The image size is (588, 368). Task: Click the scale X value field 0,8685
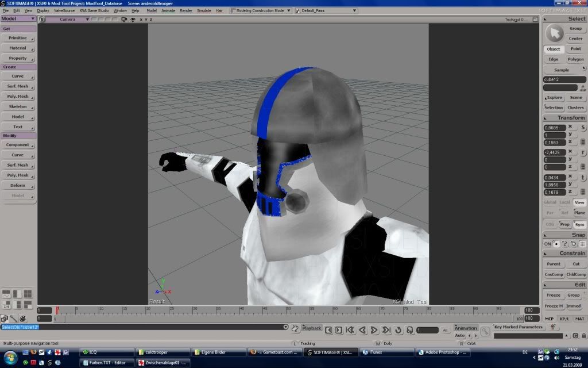[555, 128]
